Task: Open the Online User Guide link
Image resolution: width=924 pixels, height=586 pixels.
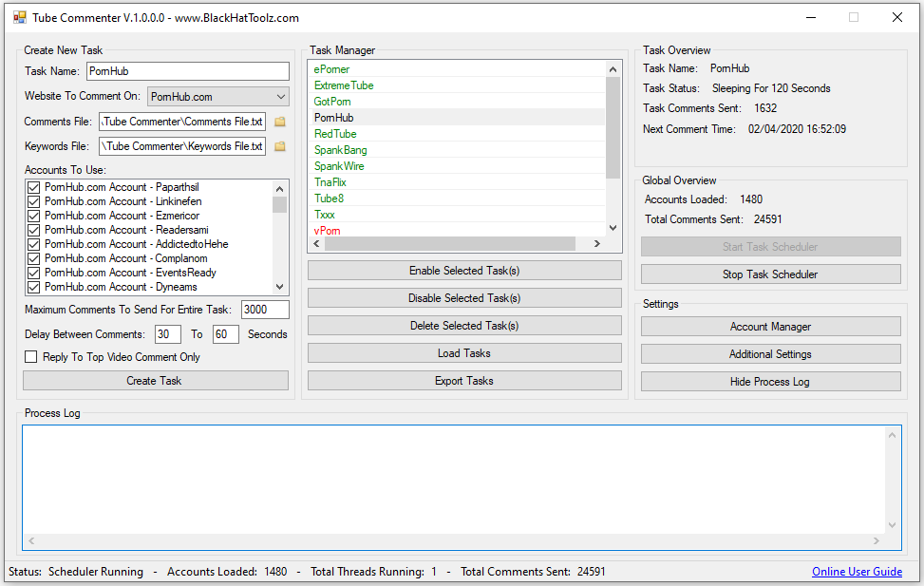Action: pos(857,572)
